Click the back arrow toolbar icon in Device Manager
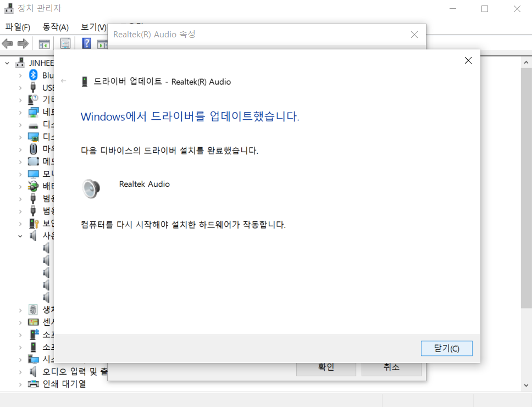Image resolution: width=532 pixels, height=407 pixels. [x=8, y=43]
